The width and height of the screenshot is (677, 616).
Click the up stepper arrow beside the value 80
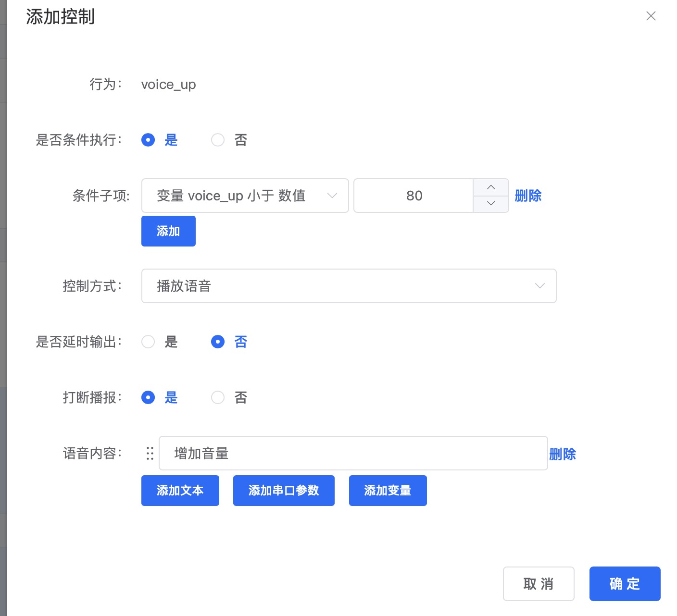click(x=491, y=187)
